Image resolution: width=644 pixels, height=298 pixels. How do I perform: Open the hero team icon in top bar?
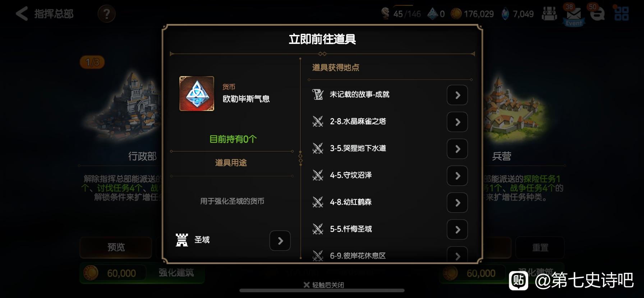pyautogui.click(x=549, y=14)
